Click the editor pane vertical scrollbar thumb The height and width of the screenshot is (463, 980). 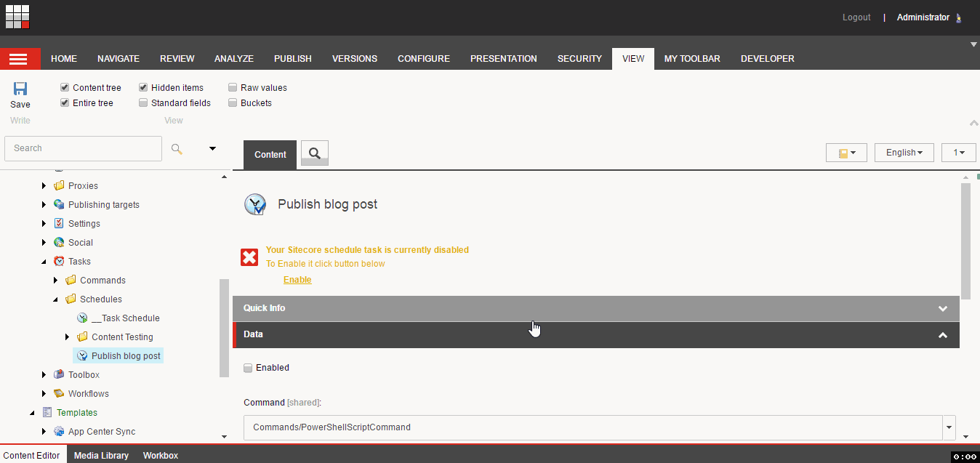[965, 241]
